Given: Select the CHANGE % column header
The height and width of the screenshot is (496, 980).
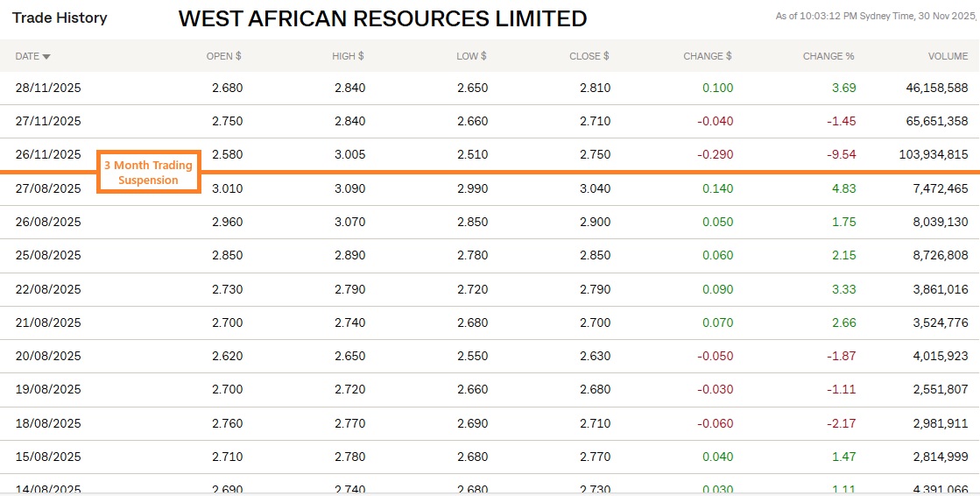Looking at the screenshot, I should coord(828,56).
